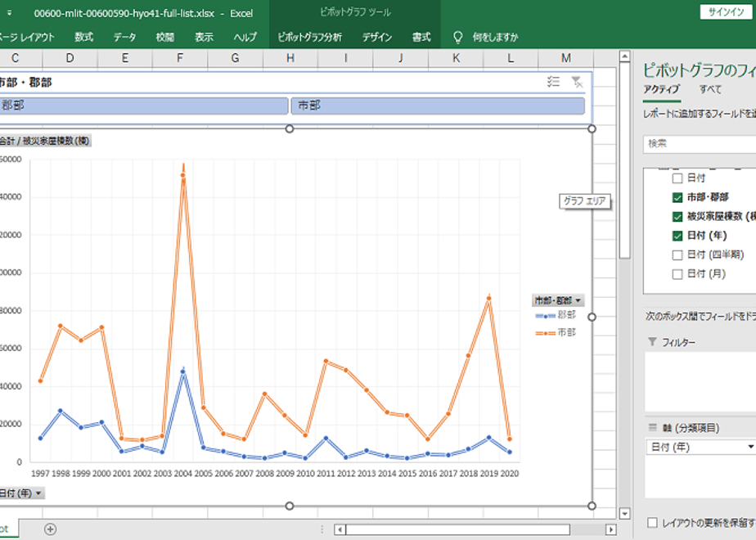Image resolution: width=756 pixels, height=540 pixels.
Task: Uncheck the 日付 (年) field checkbox
Action: (x=677, y=236)
